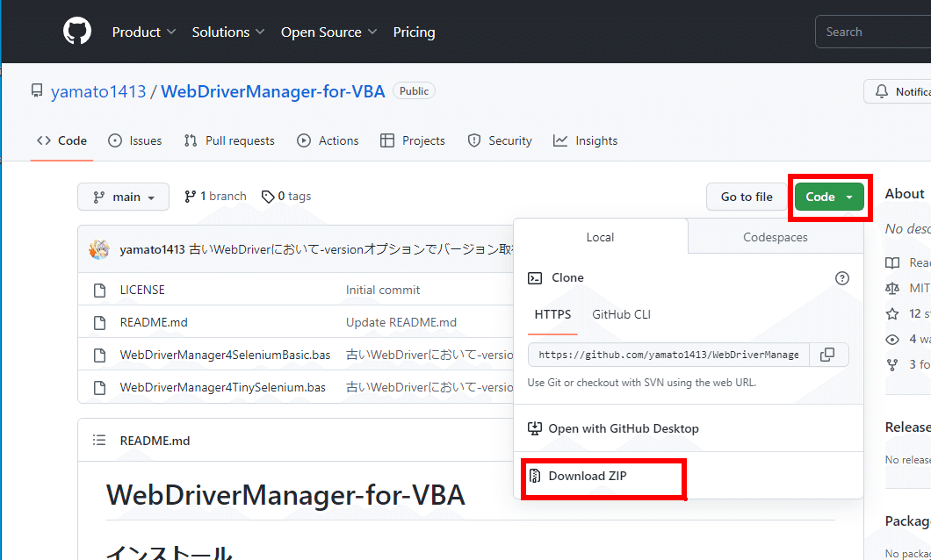Click the desktop download icon

click(535, 428)
